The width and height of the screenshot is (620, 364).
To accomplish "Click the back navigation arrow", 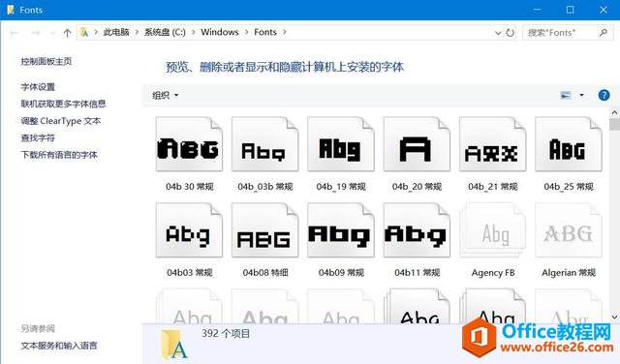I will point(15,33).
